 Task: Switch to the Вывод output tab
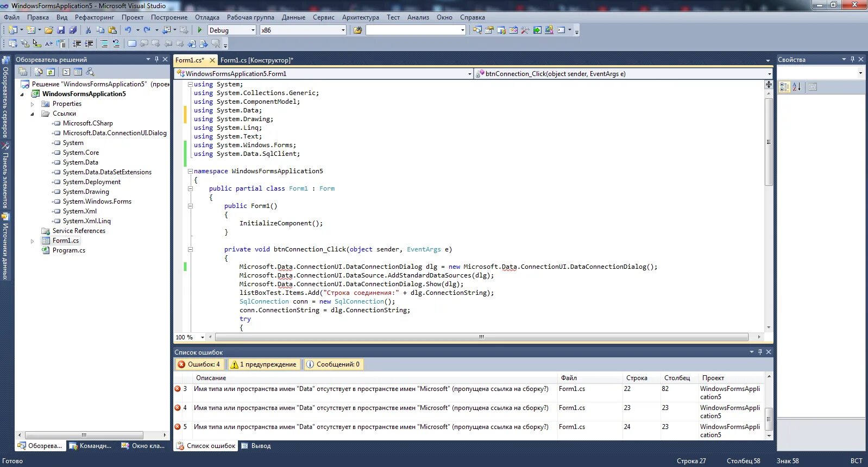point(256,446)
